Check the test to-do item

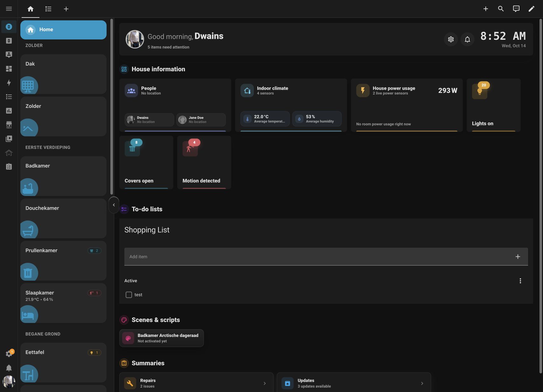click(129, 295)
